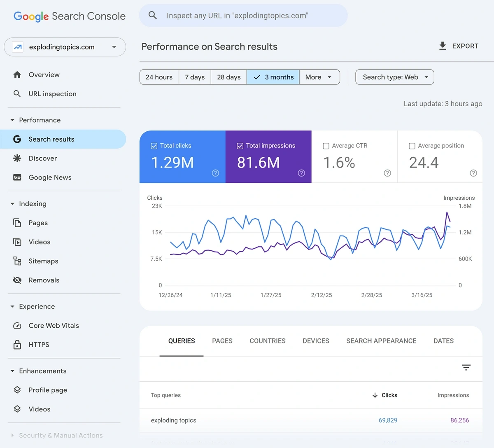Open the Core Web Vitals link label
The height and width of the screenshot is (448, 494).
pyautogui.click(x=54, y=325)
